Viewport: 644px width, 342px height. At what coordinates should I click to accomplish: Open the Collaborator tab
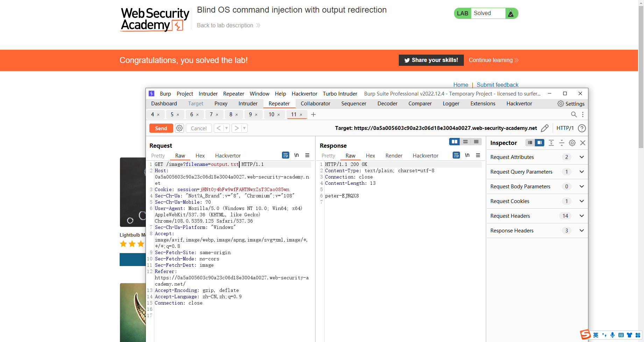(315, 104)
